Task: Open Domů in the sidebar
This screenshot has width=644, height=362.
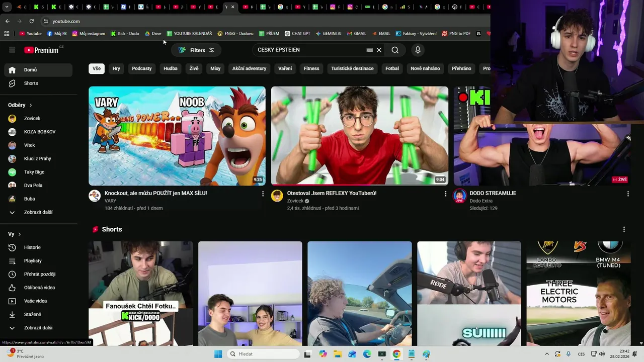Action: pos(38,70)
